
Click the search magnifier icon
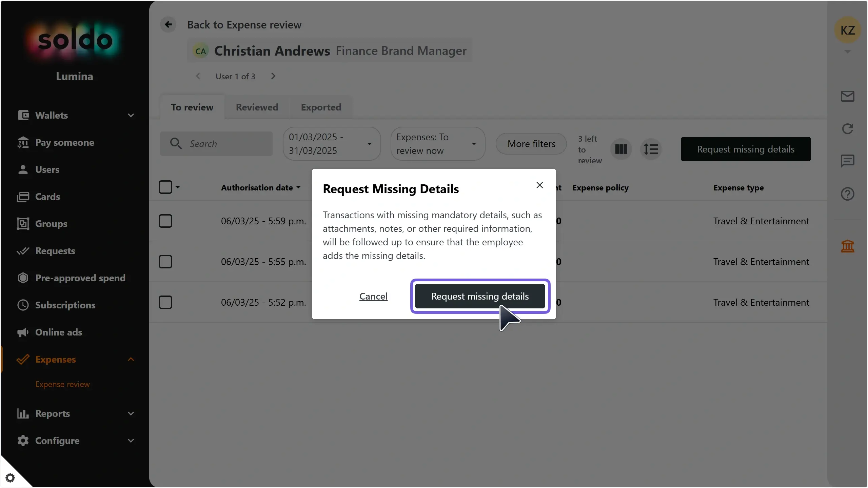pyautogui.click(x=176, y=144)
